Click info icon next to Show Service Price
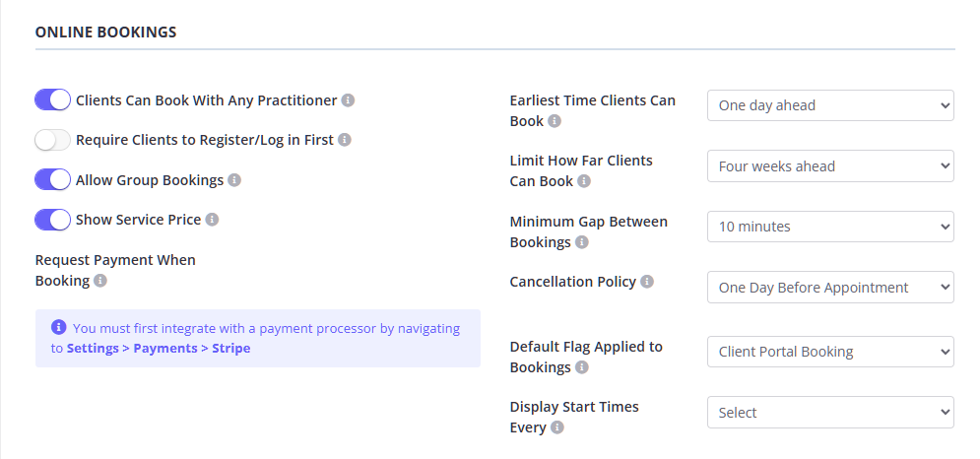Screen dimensions: 980x459 212,220
